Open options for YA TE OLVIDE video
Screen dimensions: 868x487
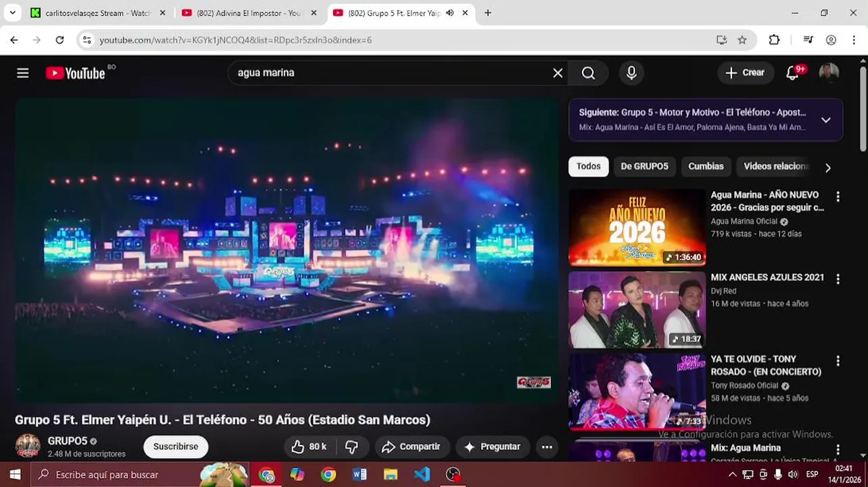(838, 361)
